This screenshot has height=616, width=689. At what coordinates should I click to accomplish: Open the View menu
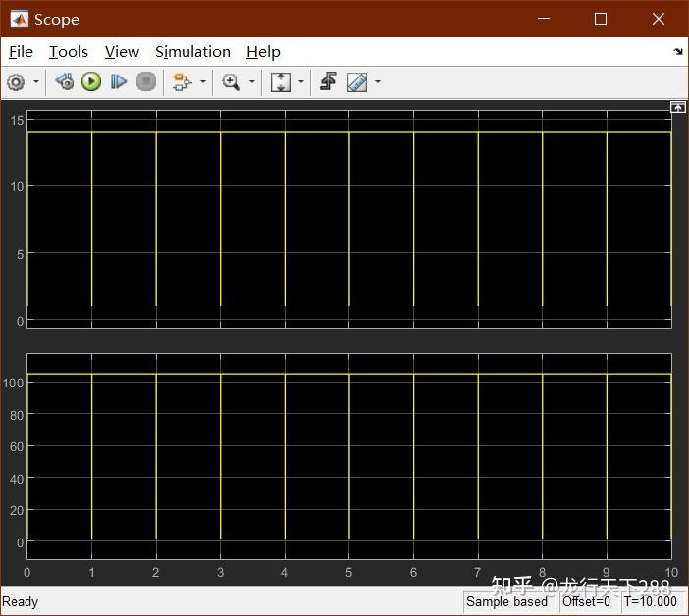pos(122,52)
